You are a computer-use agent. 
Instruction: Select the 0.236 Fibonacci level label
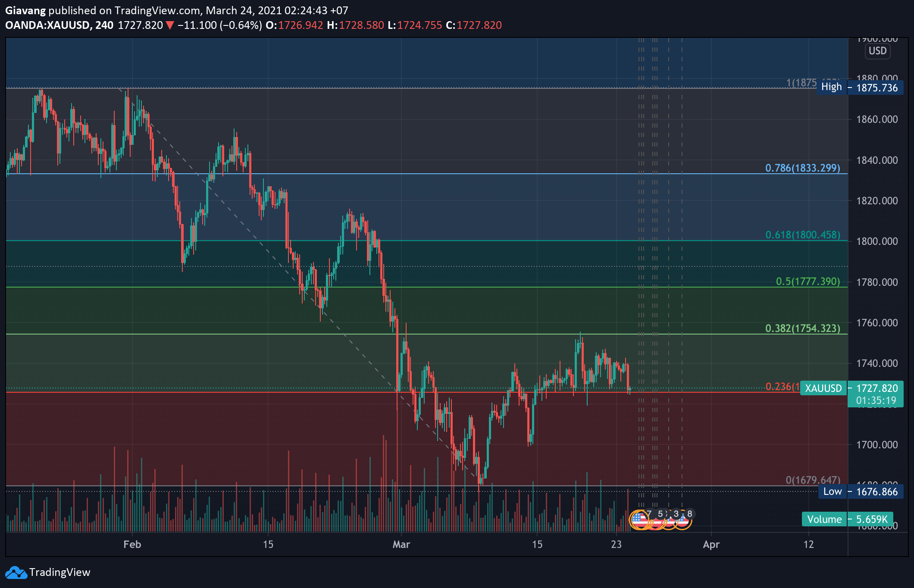pyautogui.click(x=783, y=386)
